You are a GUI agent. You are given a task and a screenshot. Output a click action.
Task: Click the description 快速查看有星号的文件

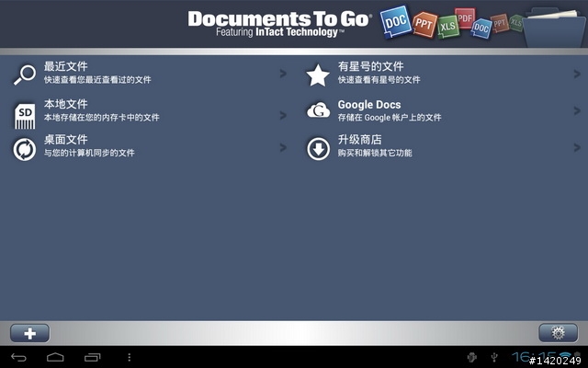coord(379,80)
